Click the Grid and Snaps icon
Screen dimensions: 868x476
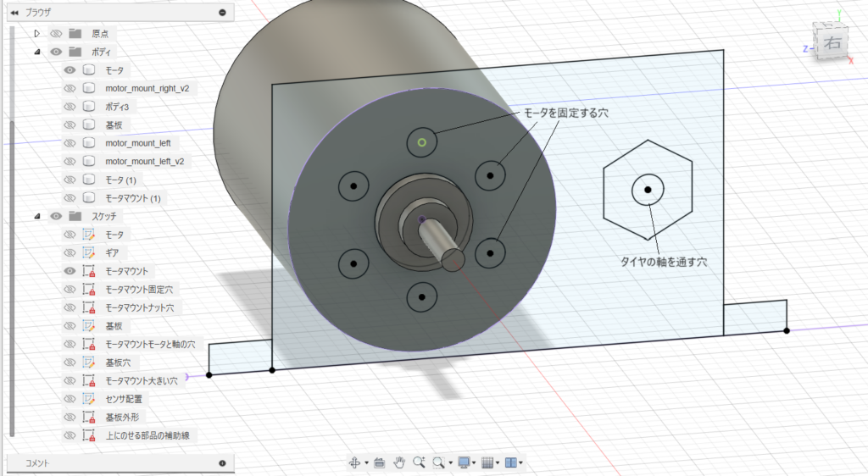coord(487,462)
